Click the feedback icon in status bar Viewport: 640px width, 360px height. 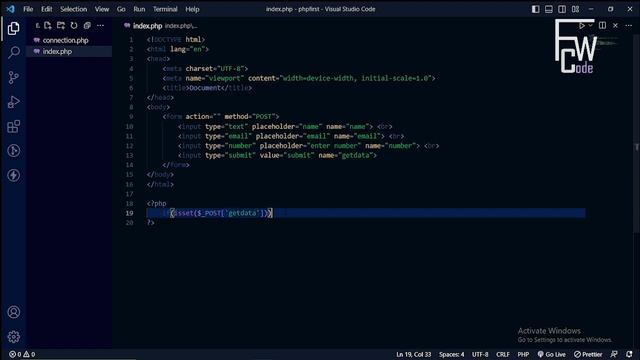614,354
